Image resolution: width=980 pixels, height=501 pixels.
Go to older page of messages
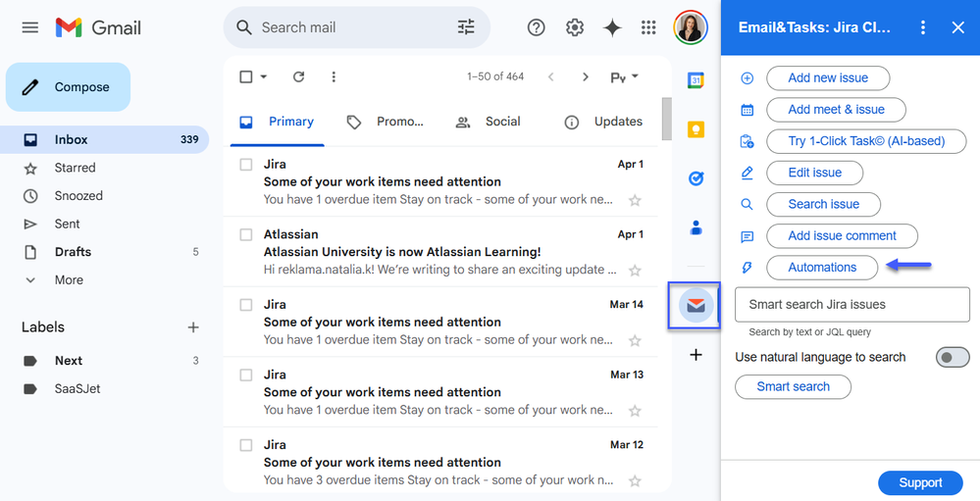pos(585,76)
